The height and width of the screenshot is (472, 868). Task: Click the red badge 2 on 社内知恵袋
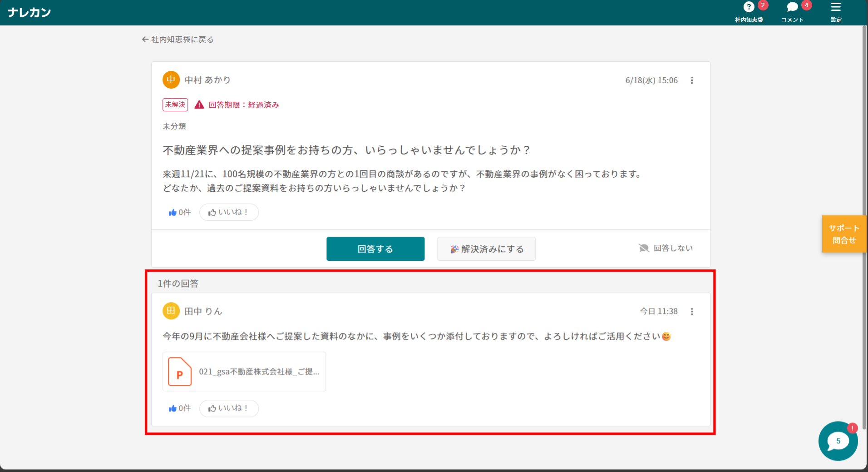coord(763,5)
